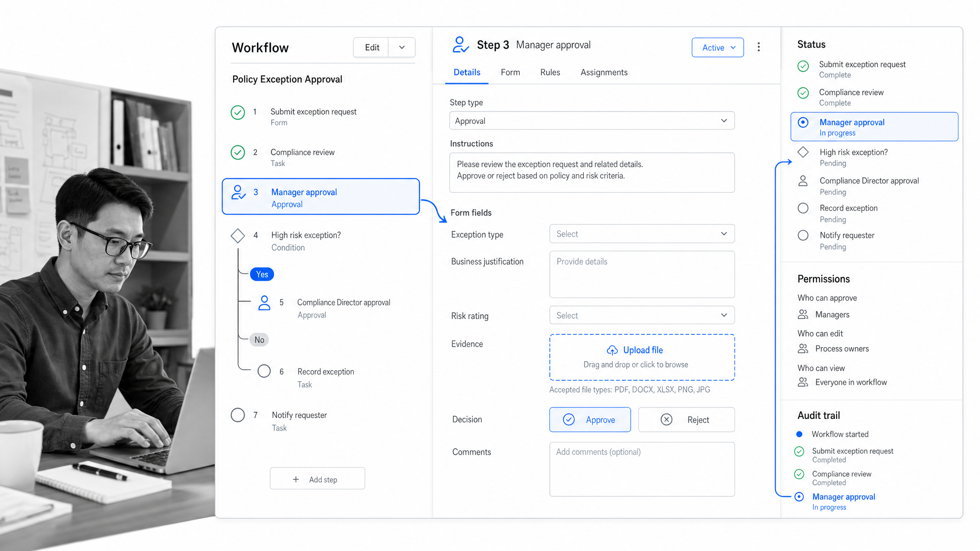Click the Approve decision button

click(x=590, y=419)
